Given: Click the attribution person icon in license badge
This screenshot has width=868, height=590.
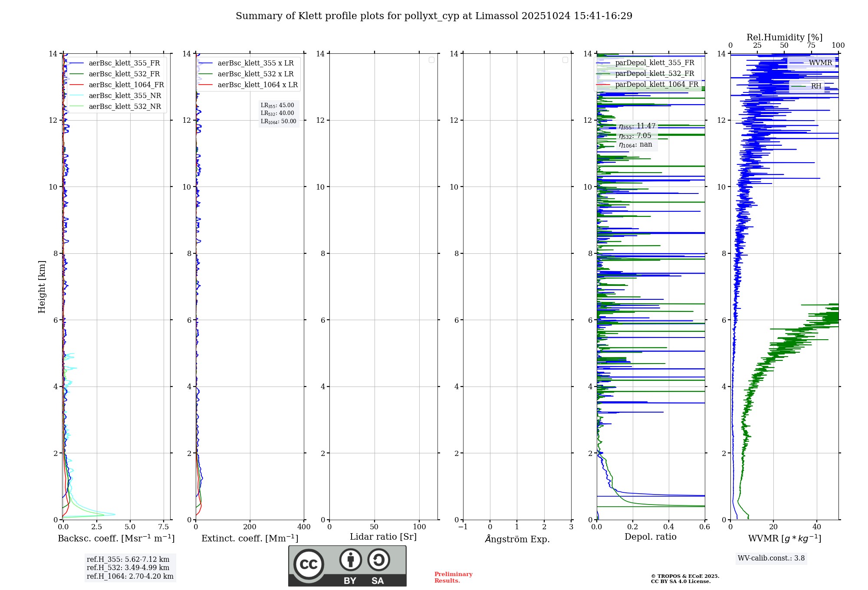Looking at the screenshot, I should (x=351, y=560).
